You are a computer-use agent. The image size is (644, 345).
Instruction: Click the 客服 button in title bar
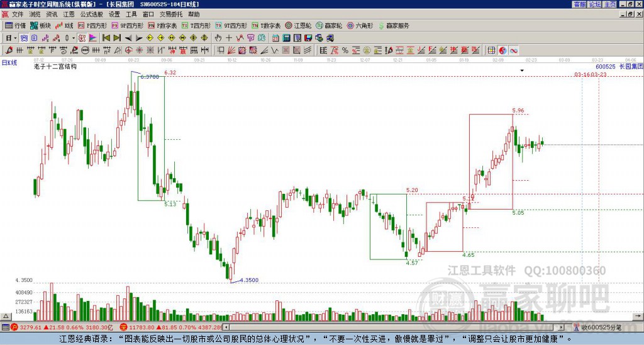pyautogui.click(x=579, y=4)
